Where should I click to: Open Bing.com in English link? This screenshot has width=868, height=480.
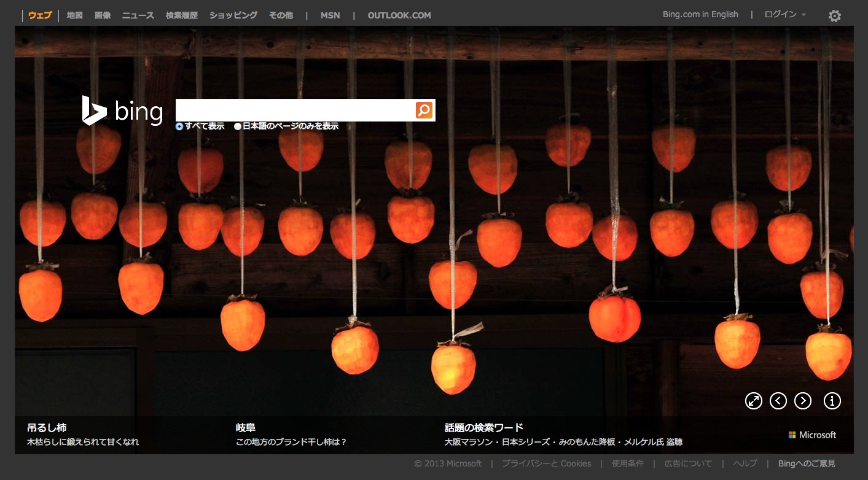700,15
